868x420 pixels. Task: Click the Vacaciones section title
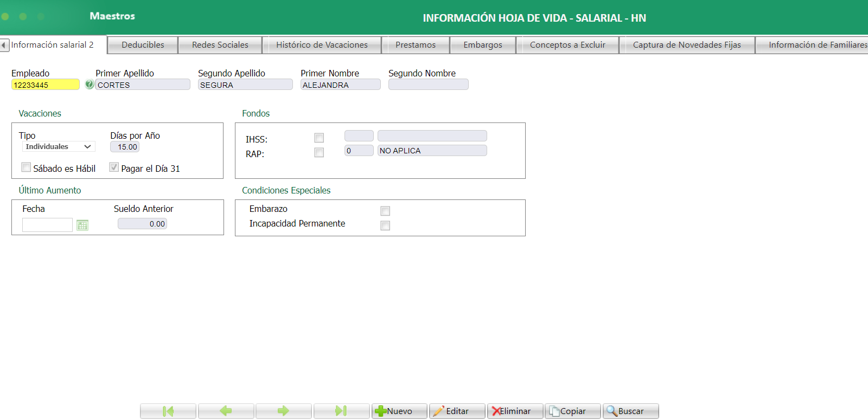[x=40, y=113]
